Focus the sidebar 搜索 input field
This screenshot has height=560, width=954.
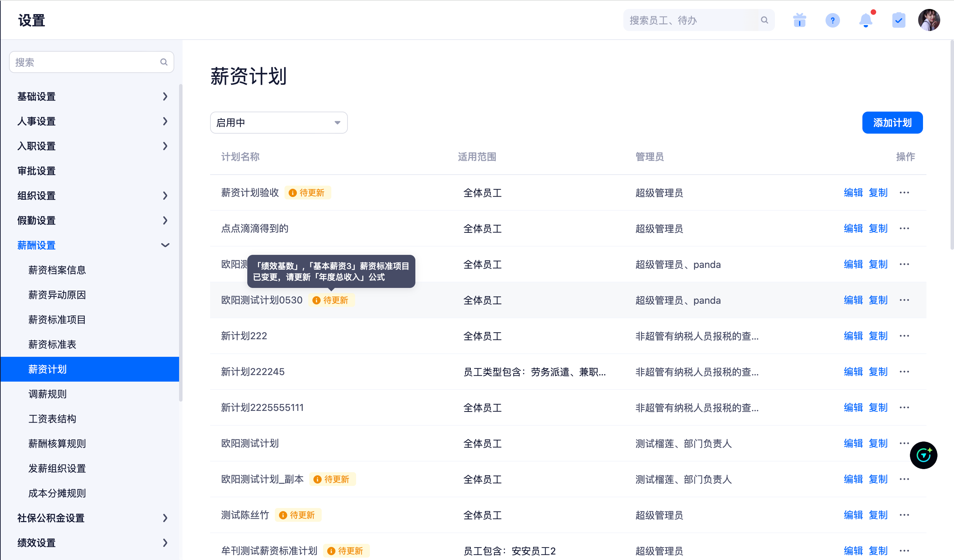tap(91, 62)
